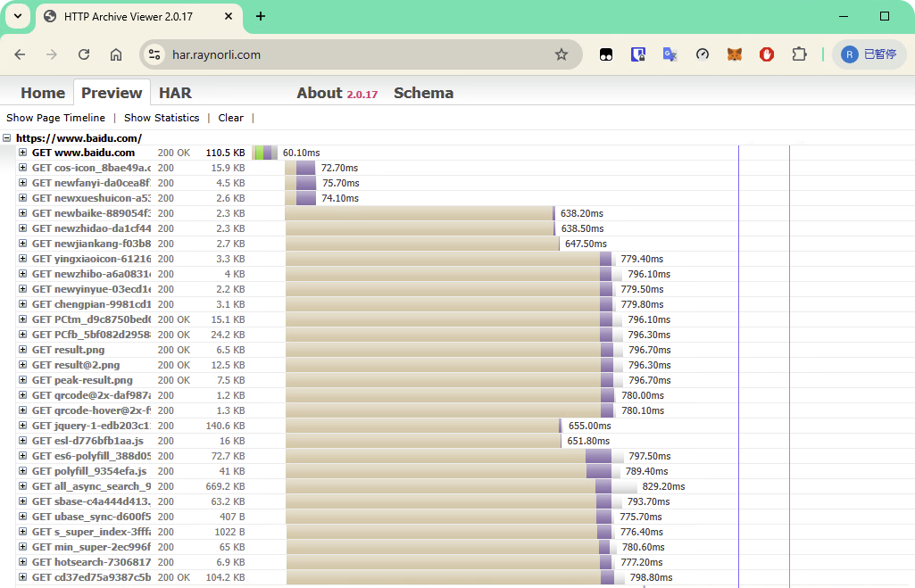Select the GET ubase_sync-d600f5 request

(x=91, y=517)
